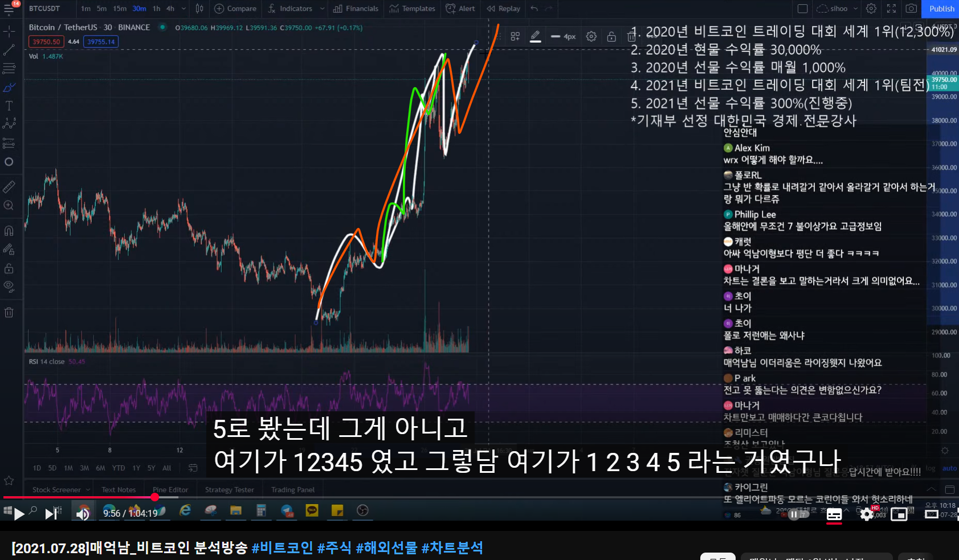
Task: Lock all drawing tools
Action: 9,268
